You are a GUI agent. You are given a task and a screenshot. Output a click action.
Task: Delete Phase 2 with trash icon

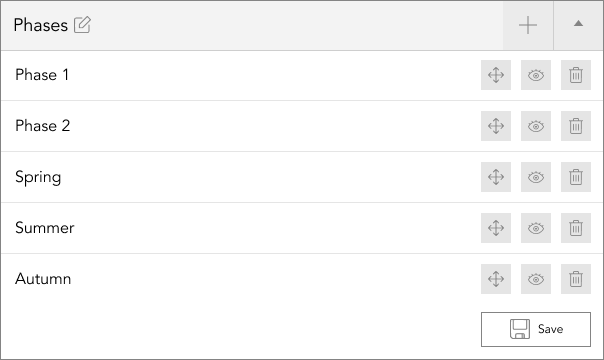click(576, 126)
